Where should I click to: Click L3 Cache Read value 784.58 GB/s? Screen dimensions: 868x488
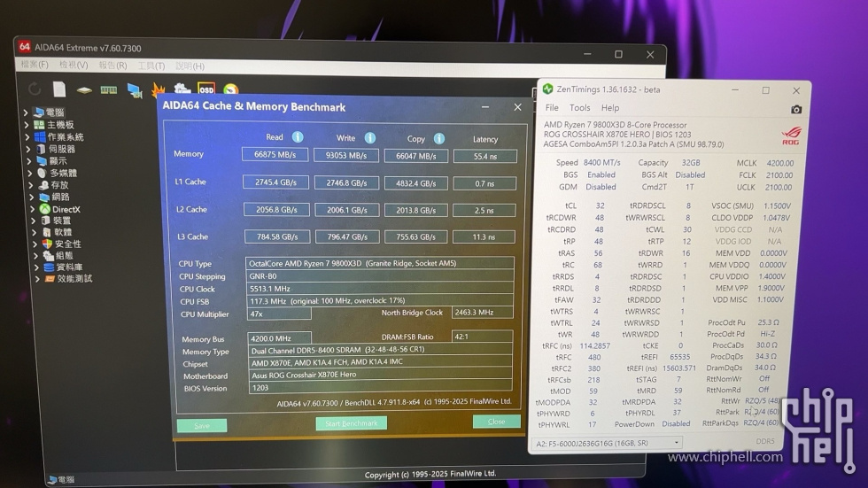276,236
